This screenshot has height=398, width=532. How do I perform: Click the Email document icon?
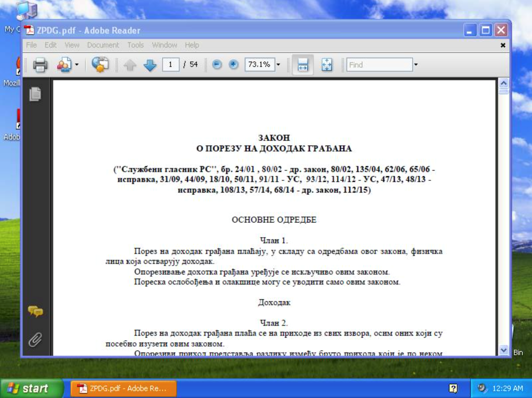(x=64, y=65)
